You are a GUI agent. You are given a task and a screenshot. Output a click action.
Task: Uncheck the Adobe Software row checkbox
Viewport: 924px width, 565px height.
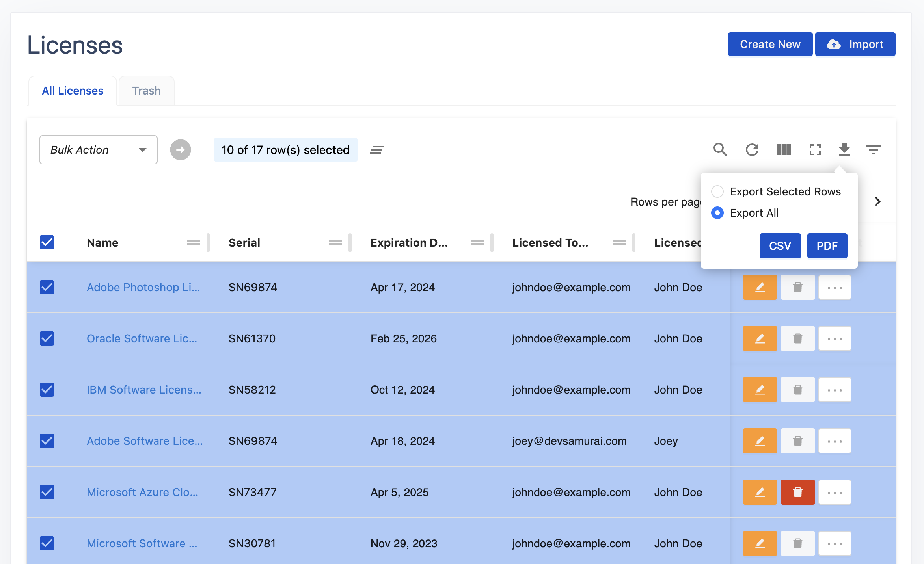pos(47,441)
